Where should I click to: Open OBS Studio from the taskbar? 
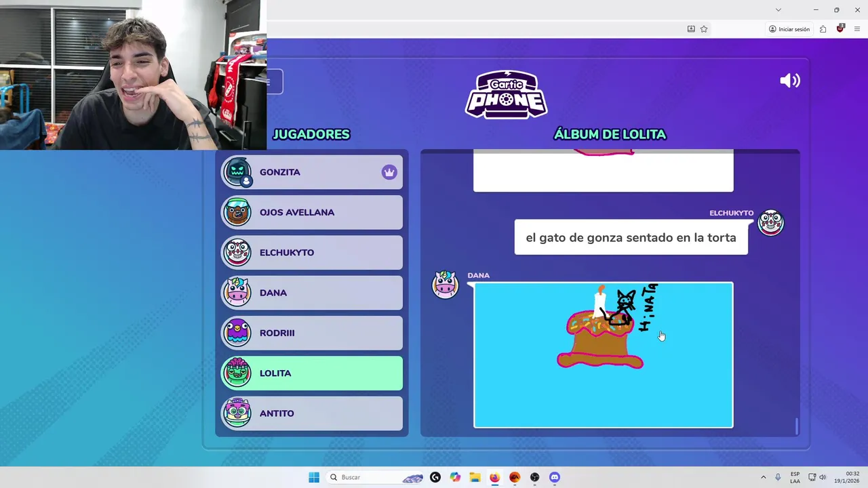pyautogui.click(x=534, y=477)
